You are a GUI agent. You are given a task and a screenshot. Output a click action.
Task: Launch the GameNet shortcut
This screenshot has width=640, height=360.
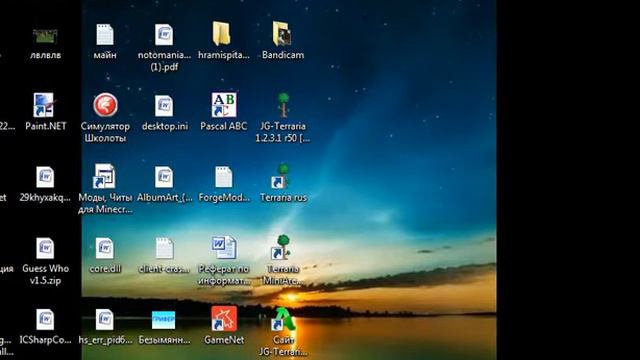[224, 319]
